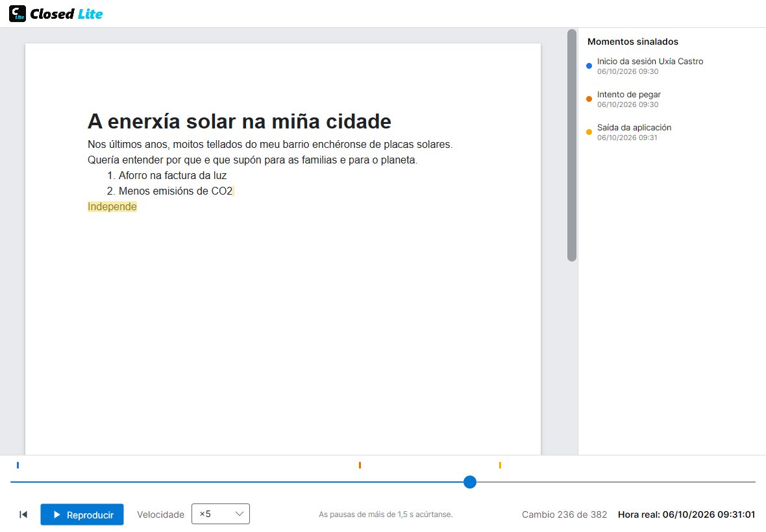766x532 pixels.
Task: Select the Saída da aplicación moment
Action: pyautogui.click(x=634, y=132)
